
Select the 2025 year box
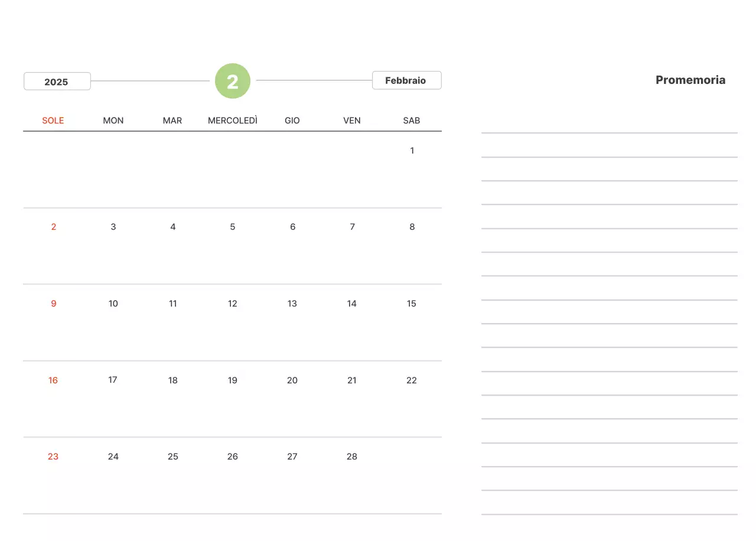[57, 82]
